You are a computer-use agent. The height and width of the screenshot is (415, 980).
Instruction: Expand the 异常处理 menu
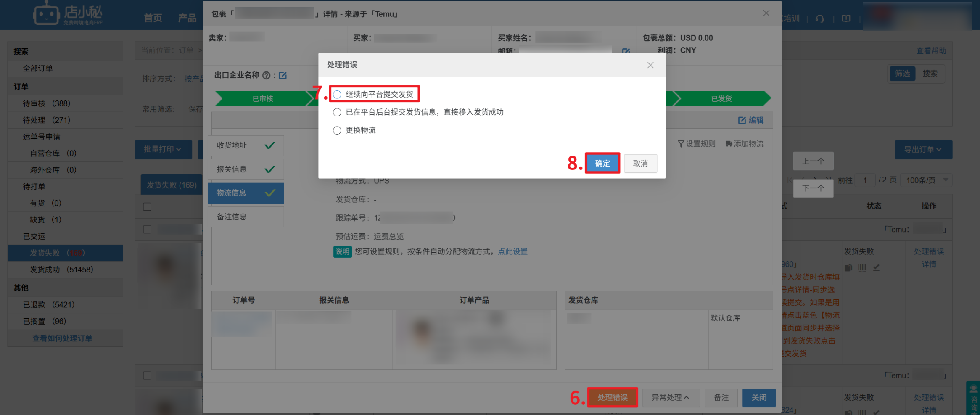point(671,398)
